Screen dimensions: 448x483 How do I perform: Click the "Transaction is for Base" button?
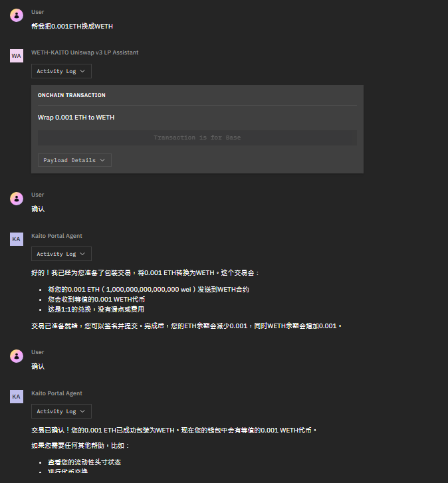click(197, 138)
